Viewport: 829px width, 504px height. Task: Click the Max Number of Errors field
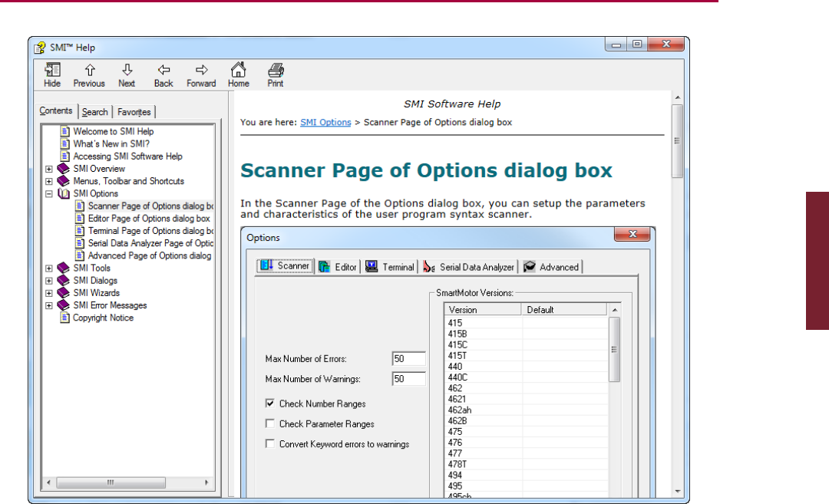click(x=408, y=359)
